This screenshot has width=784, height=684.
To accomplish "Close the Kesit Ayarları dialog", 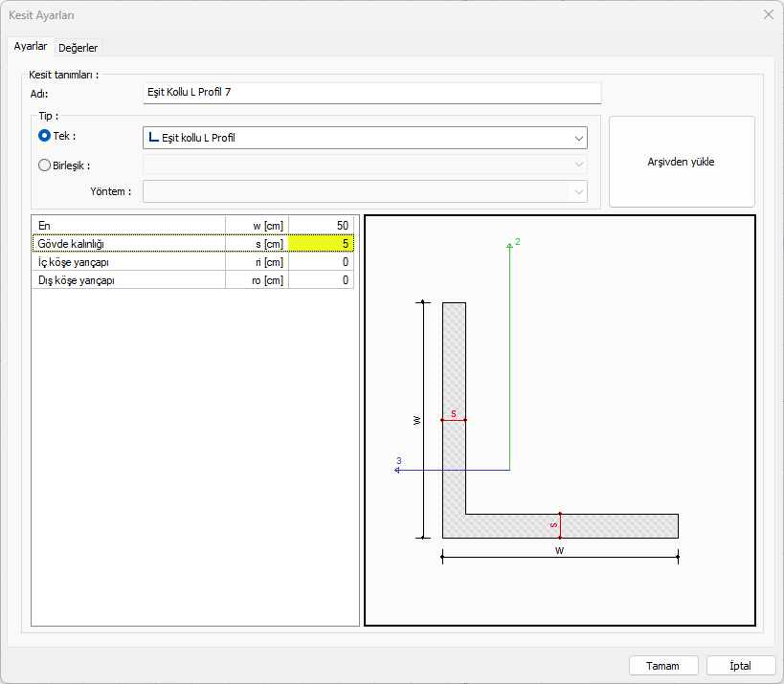I will [767, 14].
